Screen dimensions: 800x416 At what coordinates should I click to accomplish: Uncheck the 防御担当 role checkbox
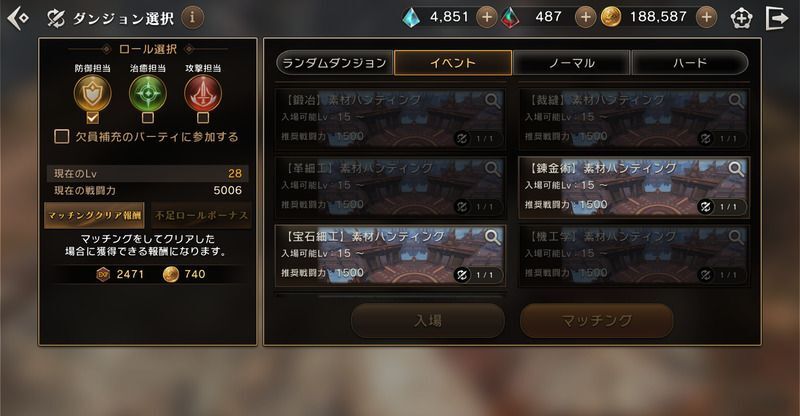[x=92, y=118]
